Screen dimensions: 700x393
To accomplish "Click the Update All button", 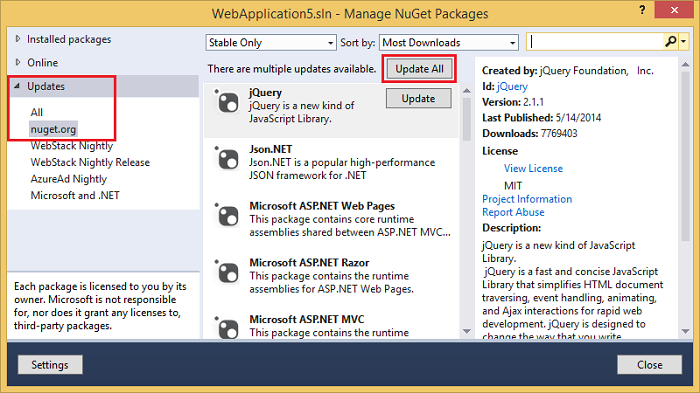I will pyautogui.click(x=419, y=69).
